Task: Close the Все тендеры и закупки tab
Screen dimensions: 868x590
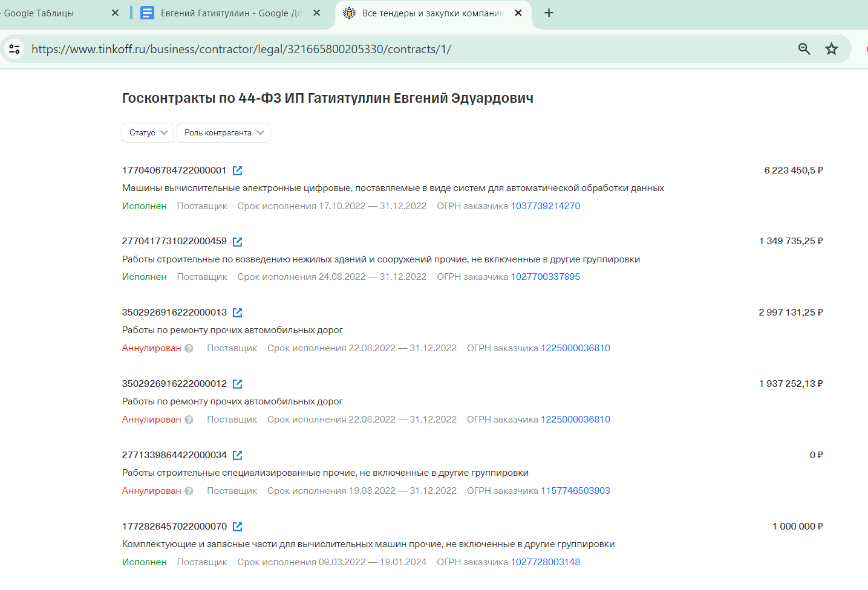Action: pos(518,13)
